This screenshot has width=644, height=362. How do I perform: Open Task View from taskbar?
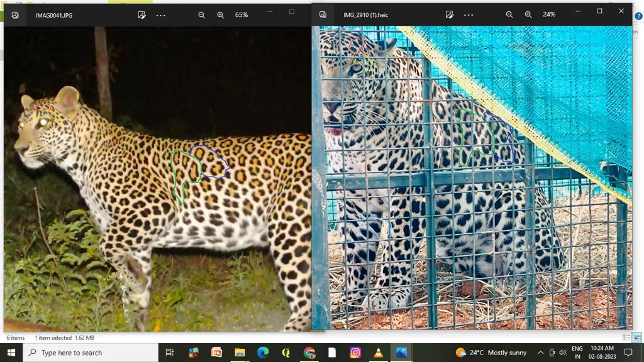tap(170, 353)
